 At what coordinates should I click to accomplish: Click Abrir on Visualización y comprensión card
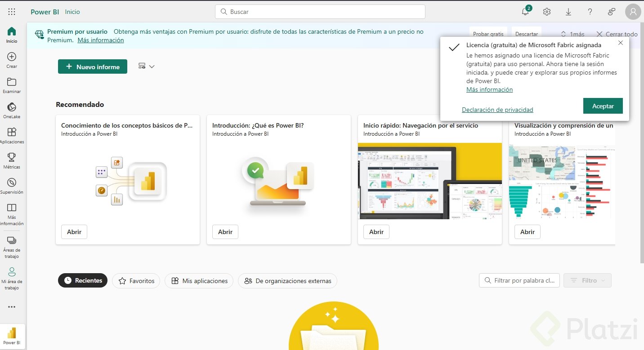[x=528, y=232]
